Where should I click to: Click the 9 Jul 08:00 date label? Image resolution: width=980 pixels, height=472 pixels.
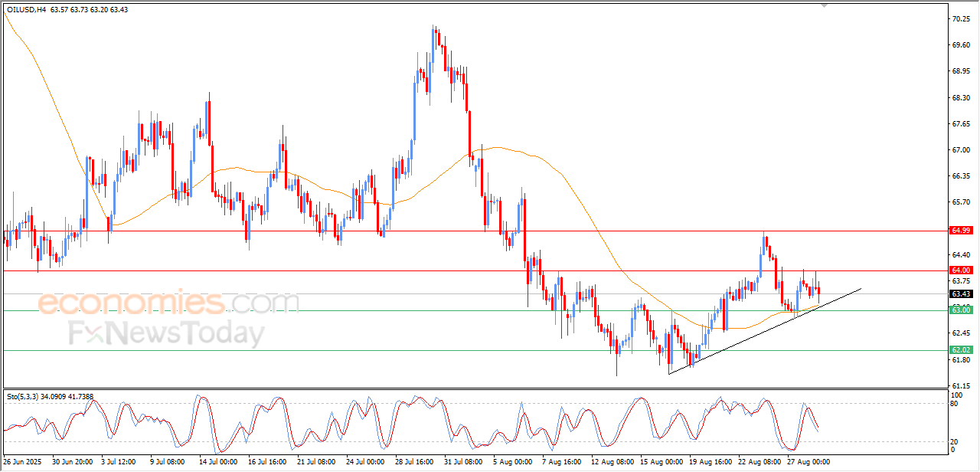(168, 462)
